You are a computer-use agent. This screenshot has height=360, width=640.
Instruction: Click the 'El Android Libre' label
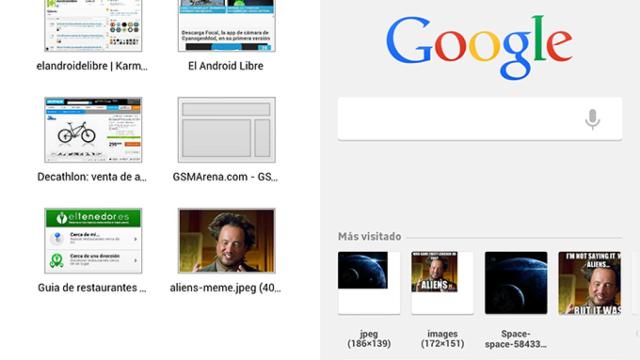(226, 66)
